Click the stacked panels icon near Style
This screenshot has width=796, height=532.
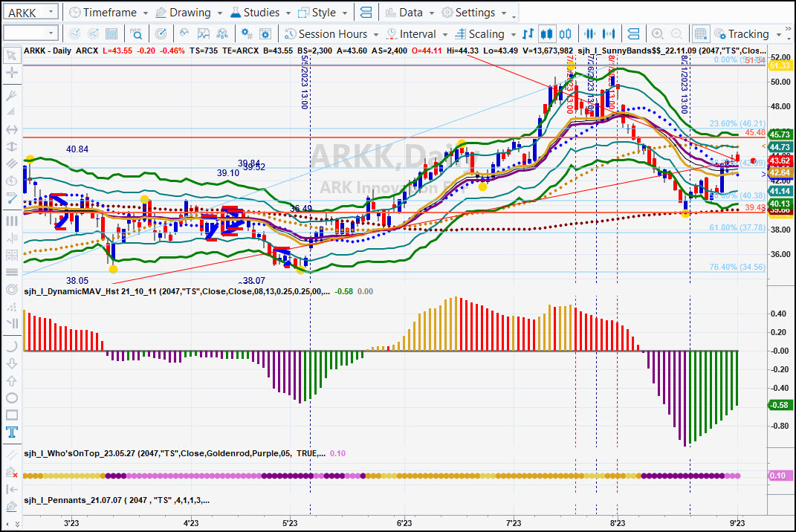coord(366,13)
